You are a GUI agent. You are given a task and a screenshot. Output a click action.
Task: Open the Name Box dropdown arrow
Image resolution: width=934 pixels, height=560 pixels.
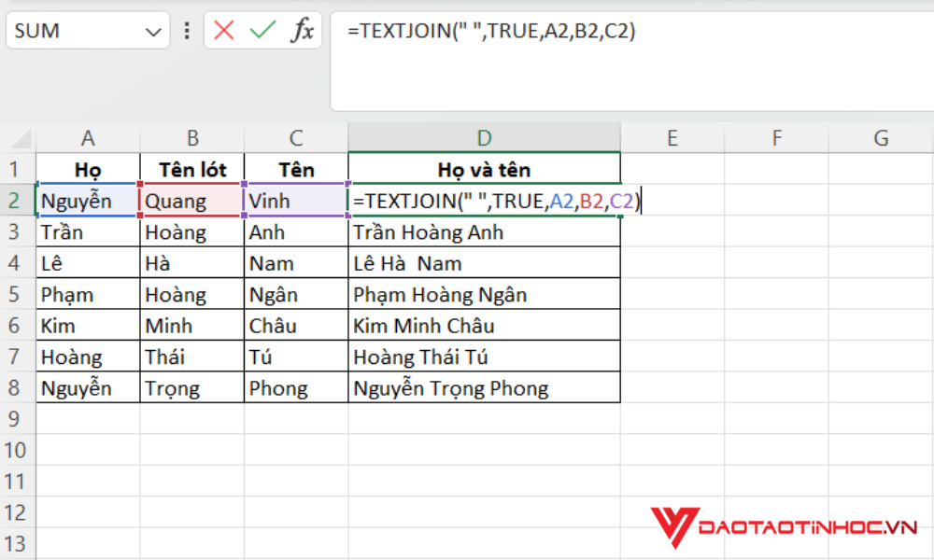coord(152,30)
